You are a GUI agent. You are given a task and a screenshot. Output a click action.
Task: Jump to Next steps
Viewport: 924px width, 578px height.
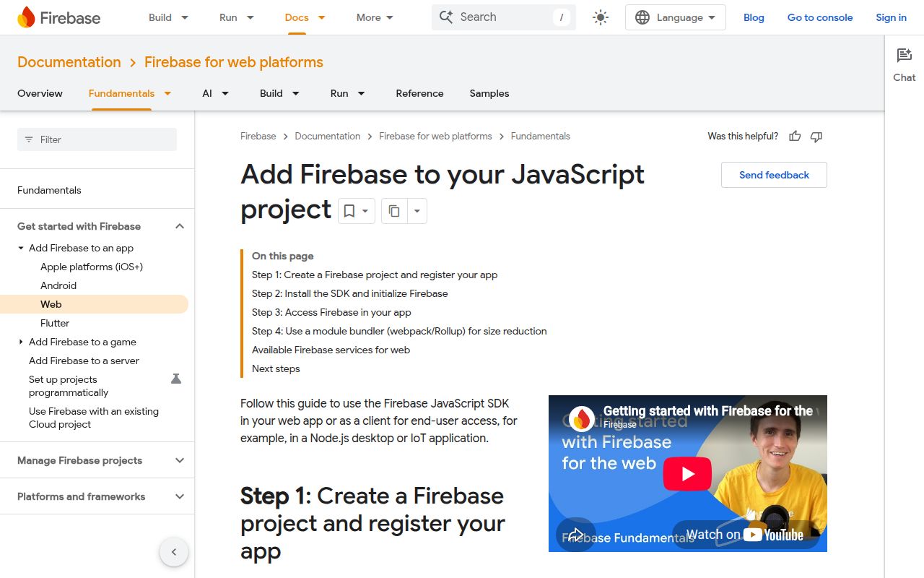pyautogui.click(x=276, y=368)
